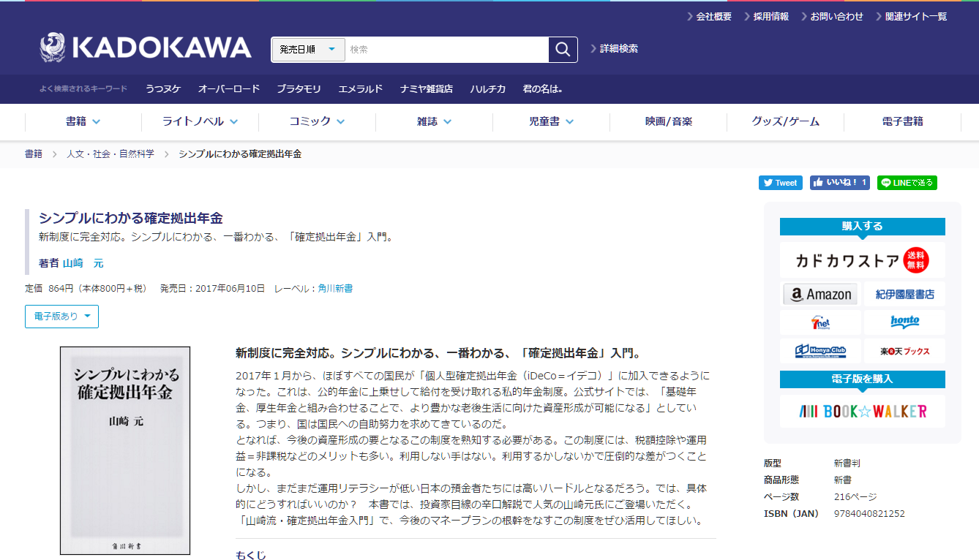The height and width of the screenshot is (560, 979).
Task: Click the Facebook いいね! button
Action: point(840,183)
